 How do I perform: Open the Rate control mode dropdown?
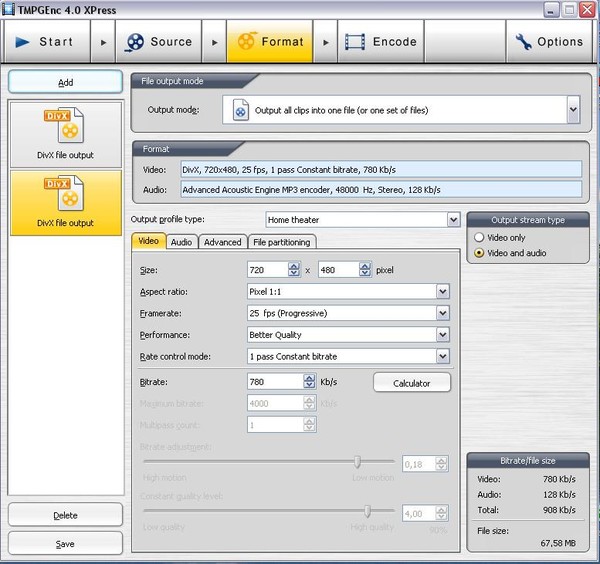pyautogui.click(x=443, y=356)
